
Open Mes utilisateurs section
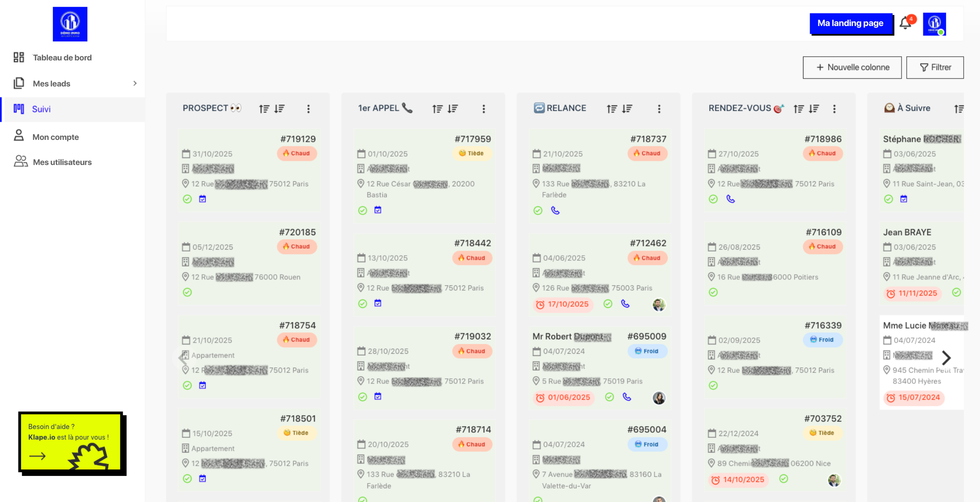pos(62,162)
